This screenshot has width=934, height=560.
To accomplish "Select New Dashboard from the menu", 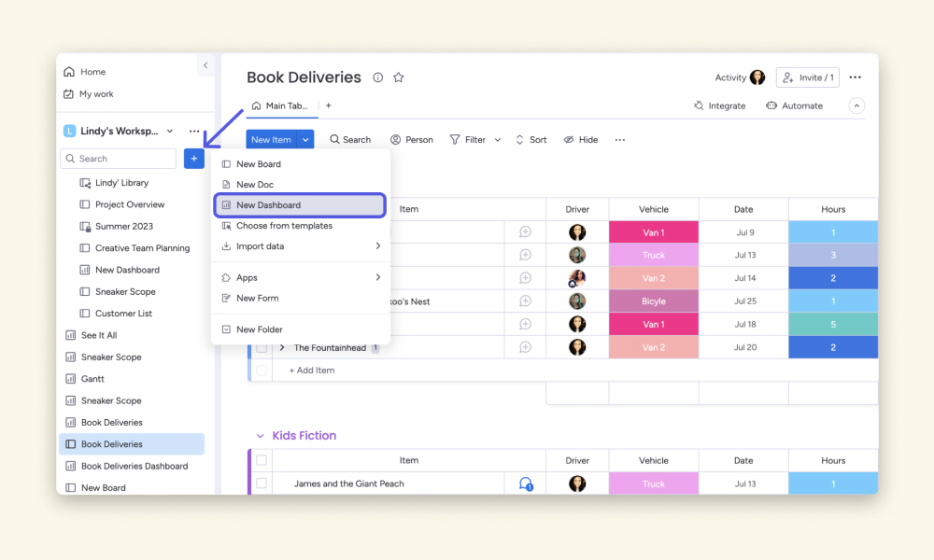I will coord(300,205).
